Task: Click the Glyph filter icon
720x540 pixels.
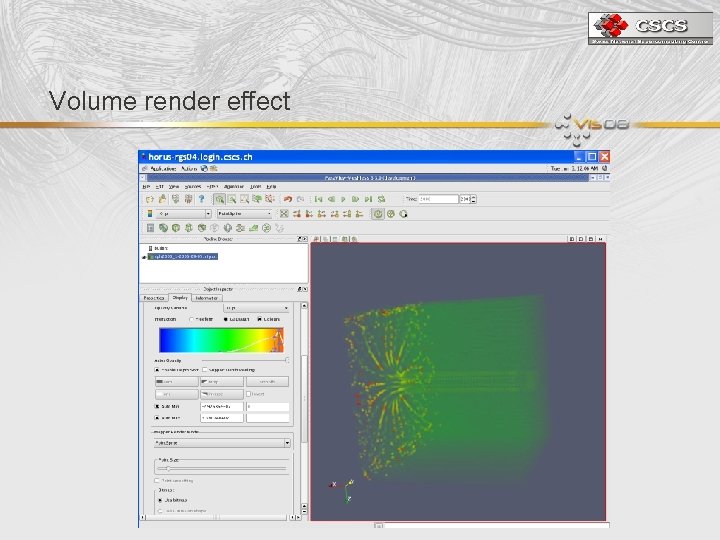Action: tap(227, 228)
